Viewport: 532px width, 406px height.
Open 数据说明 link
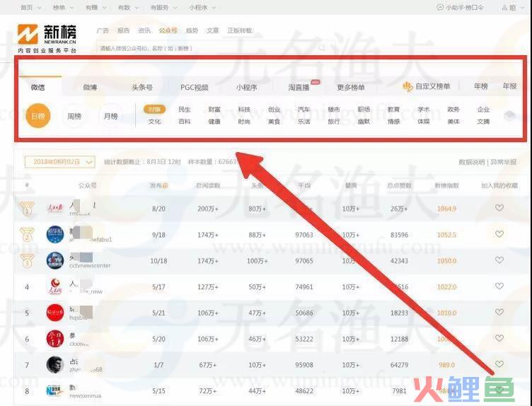point(472,162)
